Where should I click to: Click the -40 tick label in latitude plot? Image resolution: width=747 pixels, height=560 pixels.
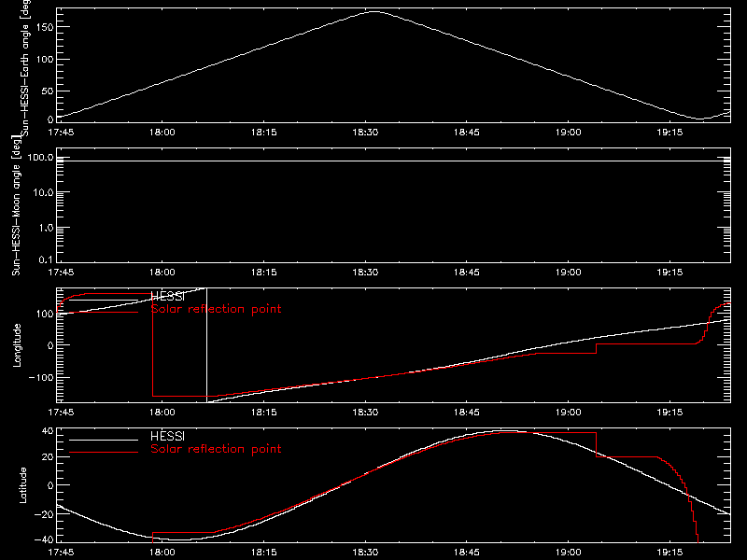click(44, 540)
